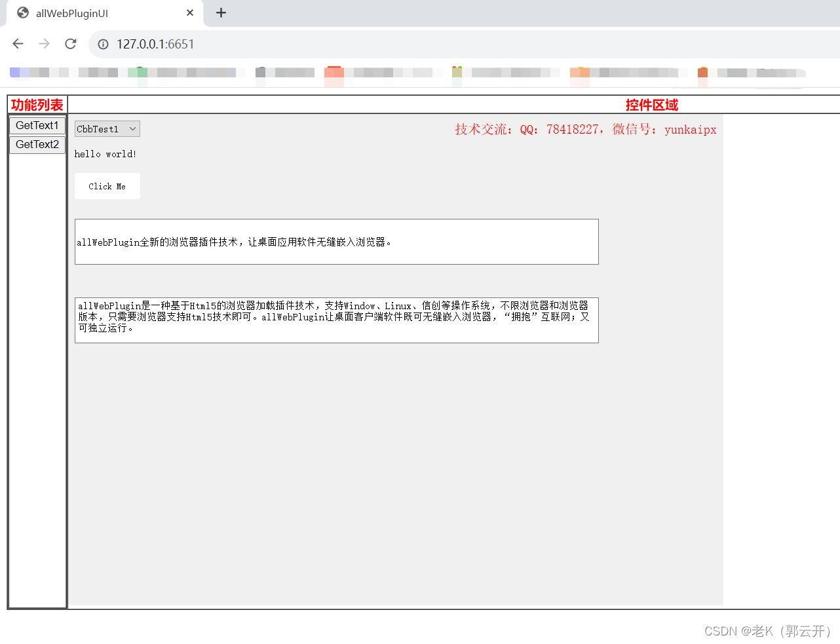
Task: Go back using the browser back arrow
Action: 18,44
